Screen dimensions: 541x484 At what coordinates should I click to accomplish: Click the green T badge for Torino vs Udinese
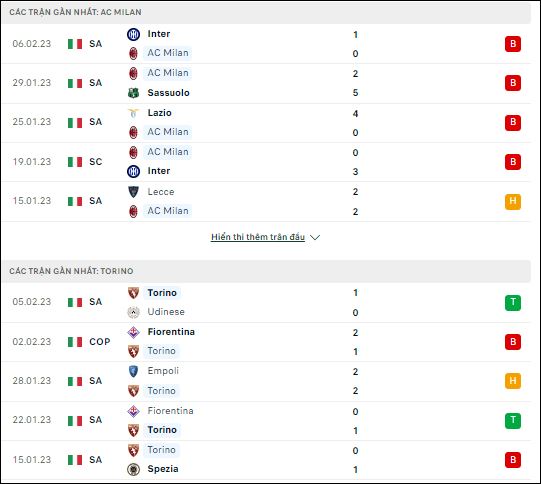coord(513,303)
